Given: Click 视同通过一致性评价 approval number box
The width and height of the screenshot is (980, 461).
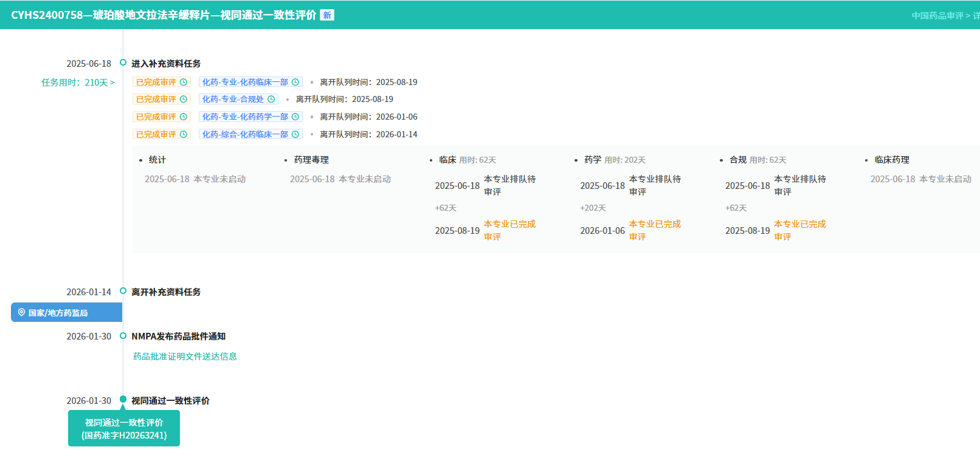Looking at the screenshot, I should [124, 429].
